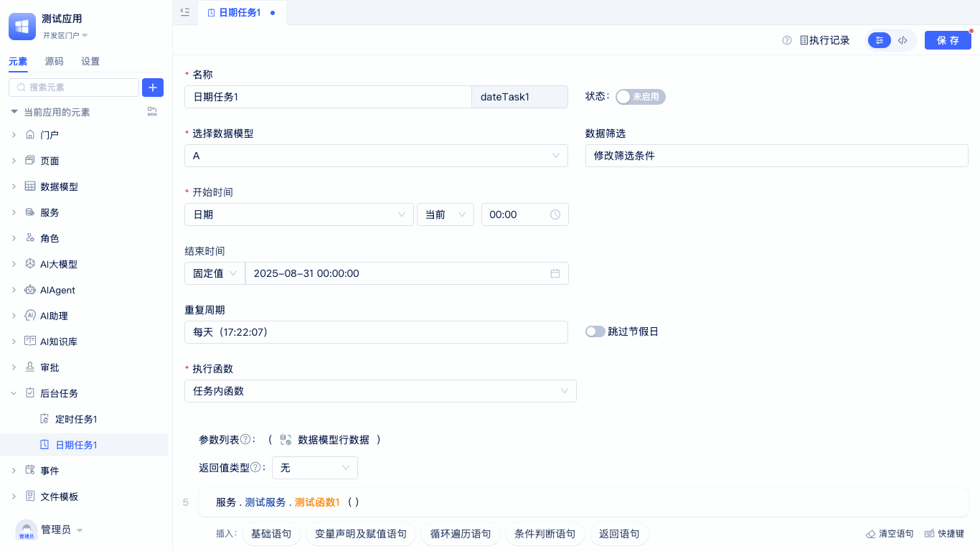Click the collapse sidebar icon

(185, 12)
